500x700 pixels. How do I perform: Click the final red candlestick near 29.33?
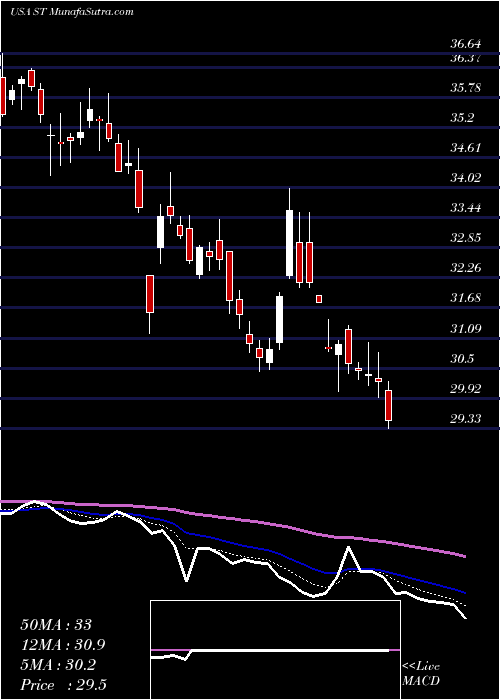click(x=388, y=405)
